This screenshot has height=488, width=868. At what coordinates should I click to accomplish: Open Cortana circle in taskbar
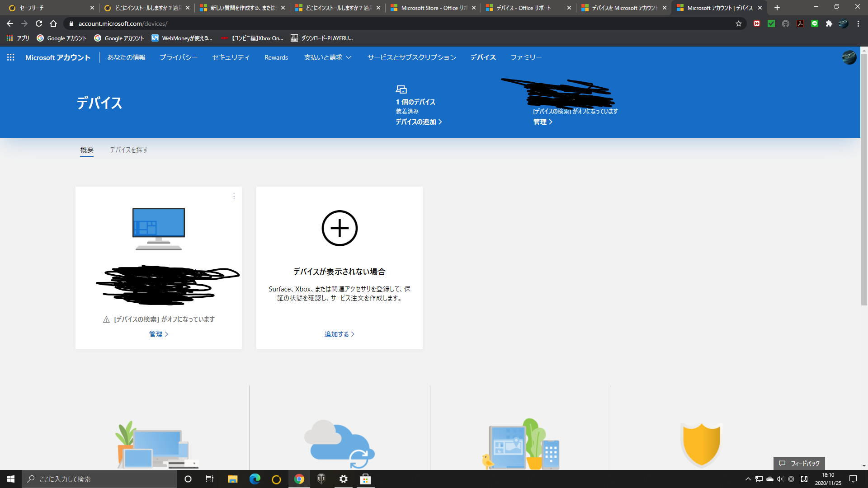(188, 479)
